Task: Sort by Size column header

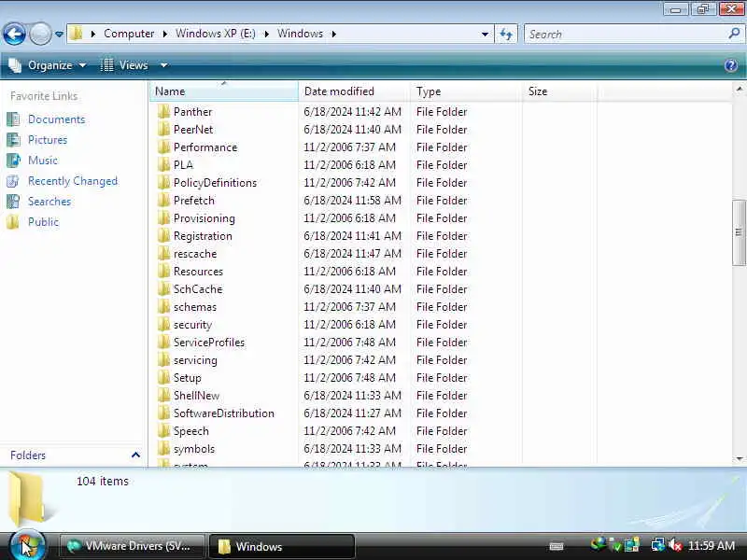Action: (x=559, y=91)
